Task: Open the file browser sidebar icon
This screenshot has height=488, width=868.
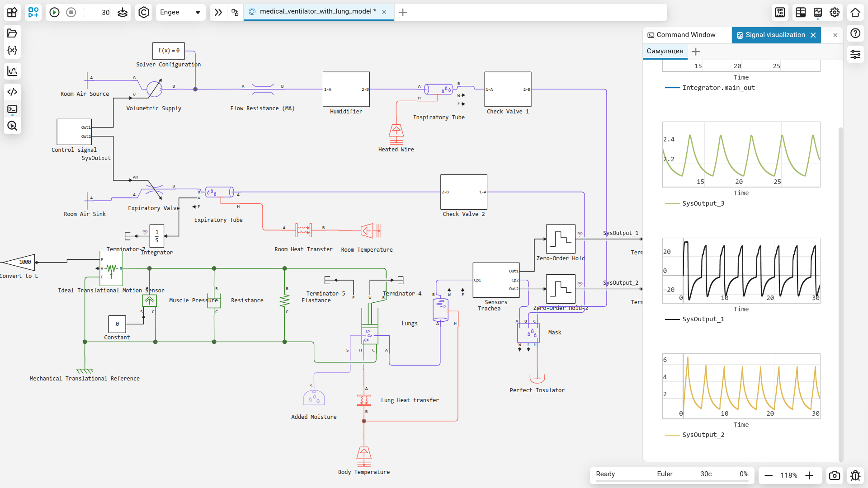Action: tap(12, 33)
